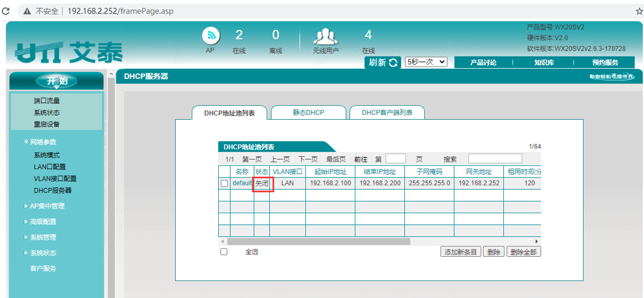This screenshot has height=298, width=644.
Task: Expand the AP集中管理 menu section
Action: click(47, 206)
